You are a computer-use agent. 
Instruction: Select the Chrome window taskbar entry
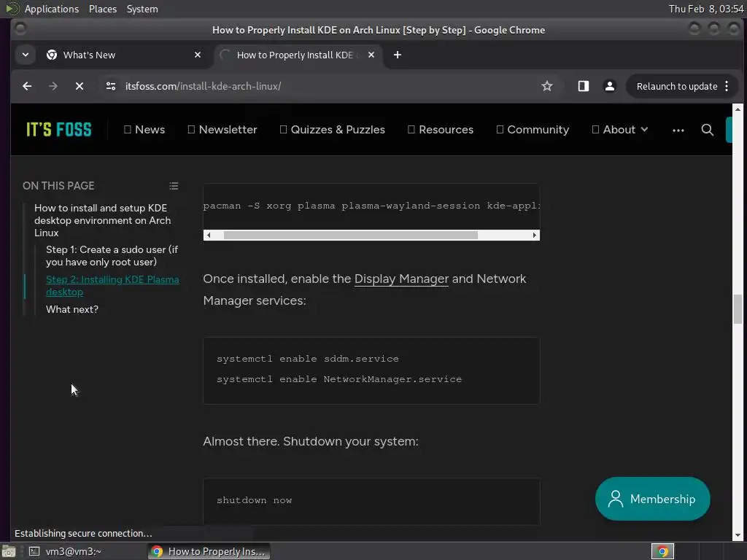point(209,551)
